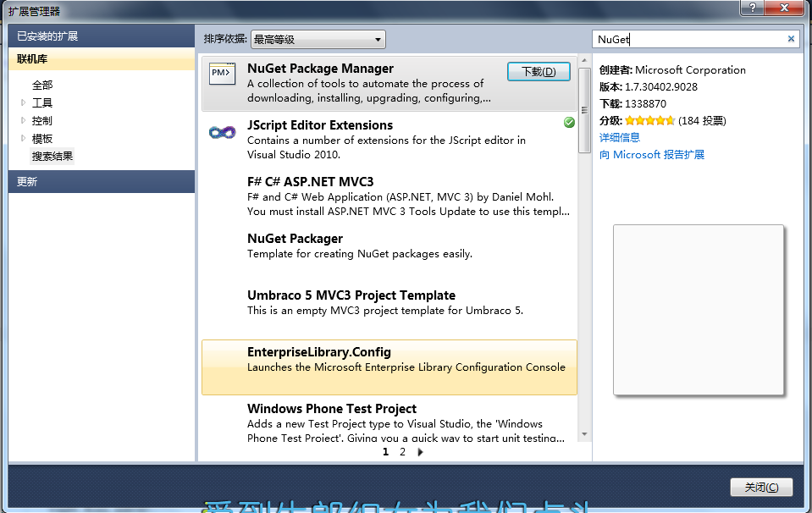Go to next results page arrow

421,452
